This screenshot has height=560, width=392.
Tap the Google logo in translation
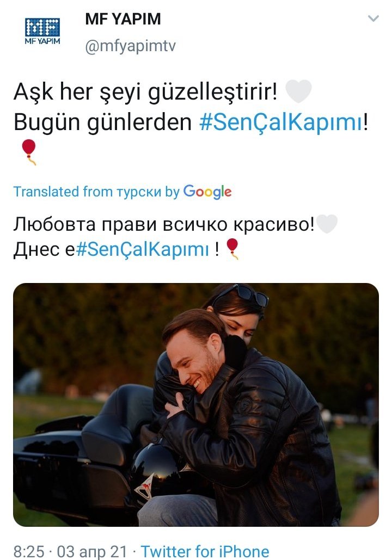(207, 192)
